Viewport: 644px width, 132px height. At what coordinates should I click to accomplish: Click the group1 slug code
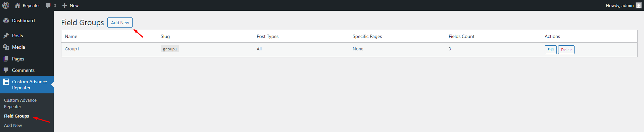[170, 49]
